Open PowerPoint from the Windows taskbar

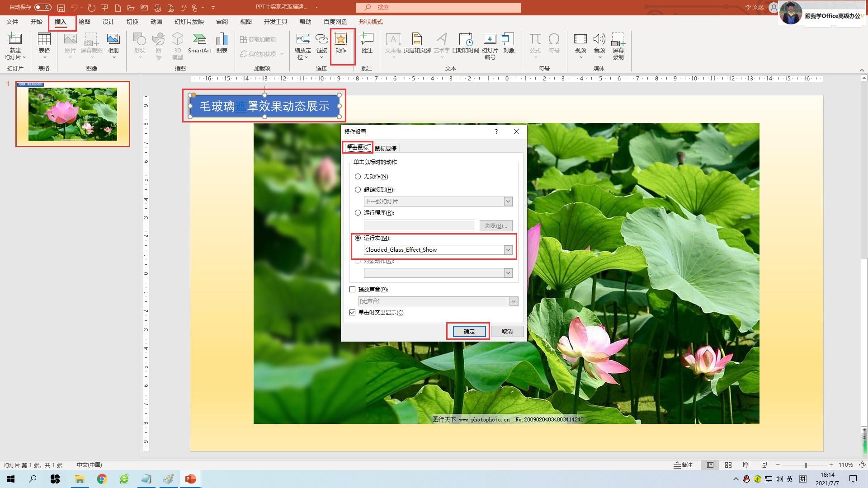point(190,479)
